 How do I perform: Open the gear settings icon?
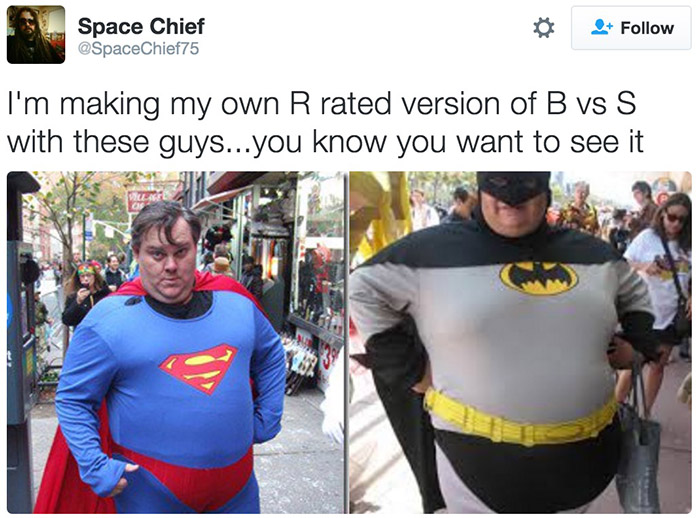543,28
